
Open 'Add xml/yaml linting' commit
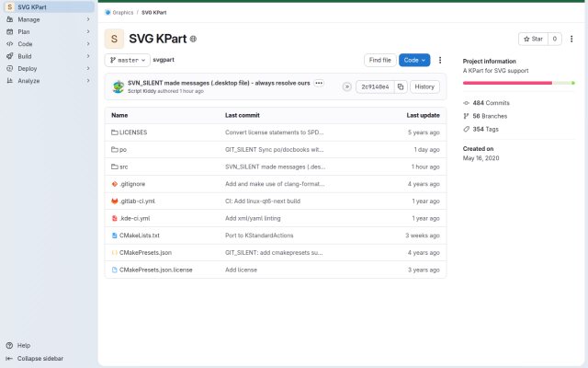click(x=253, y=218)
